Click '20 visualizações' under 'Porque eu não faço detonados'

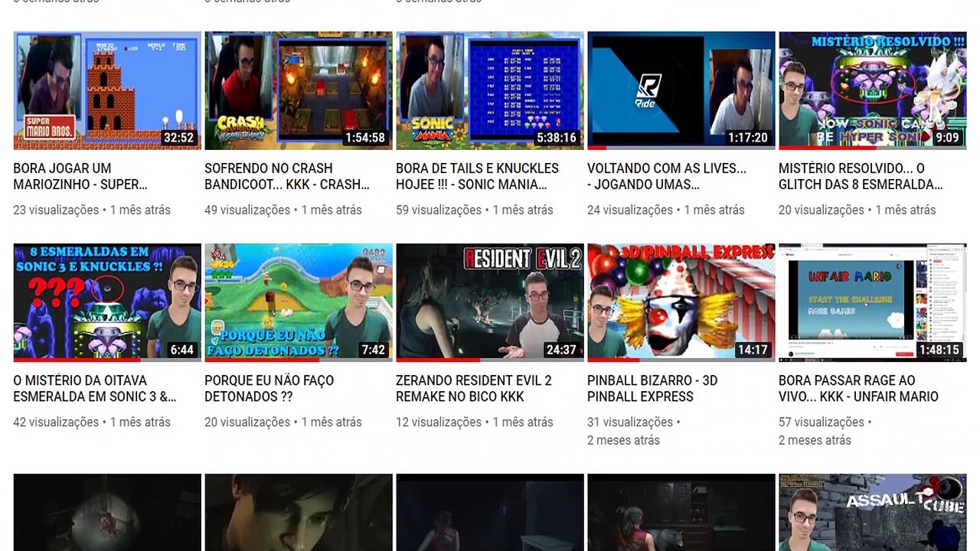(x=247, y=422)
